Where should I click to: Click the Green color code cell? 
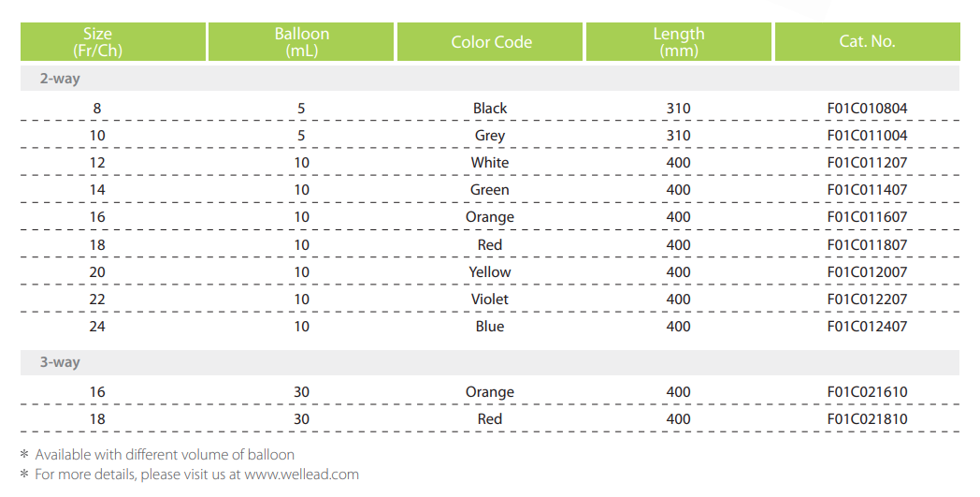click(490, 190)
